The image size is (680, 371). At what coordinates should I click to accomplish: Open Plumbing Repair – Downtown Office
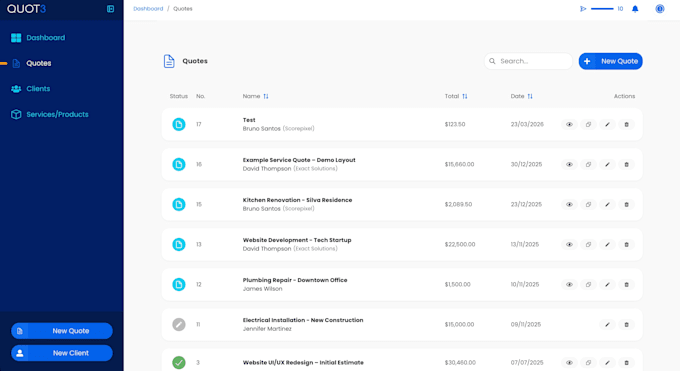295,280
